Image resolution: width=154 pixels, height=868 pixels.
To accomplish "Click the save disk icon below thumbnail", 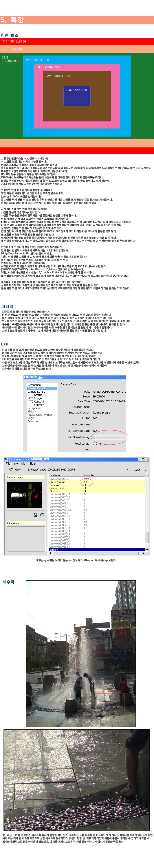I will pos(36,515).
